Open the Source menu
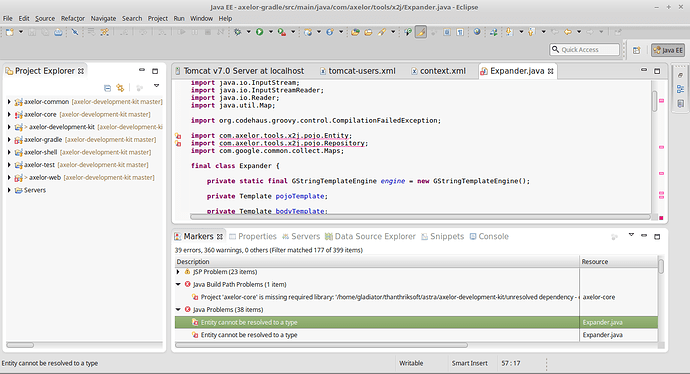Viewport: 690px width, 374px height. pyautogui.click(x=45, y=18)
